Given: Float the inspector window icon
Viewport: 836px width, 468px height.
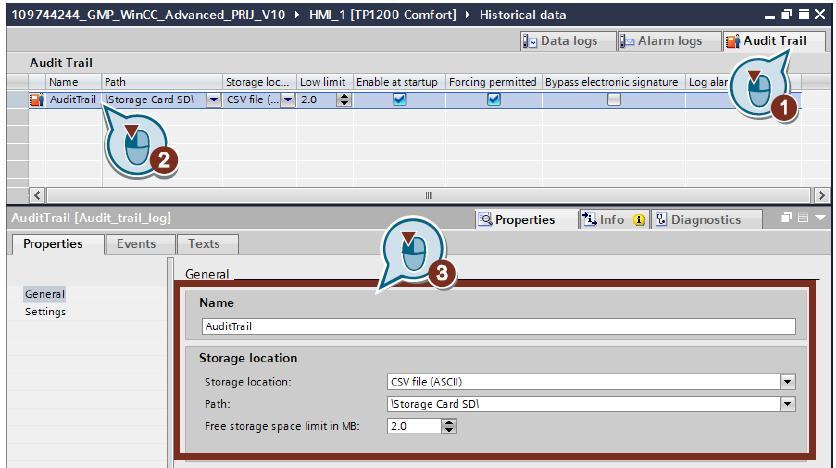Looking at the screenshot, I should pyautogui.click(x=786, y=217).
